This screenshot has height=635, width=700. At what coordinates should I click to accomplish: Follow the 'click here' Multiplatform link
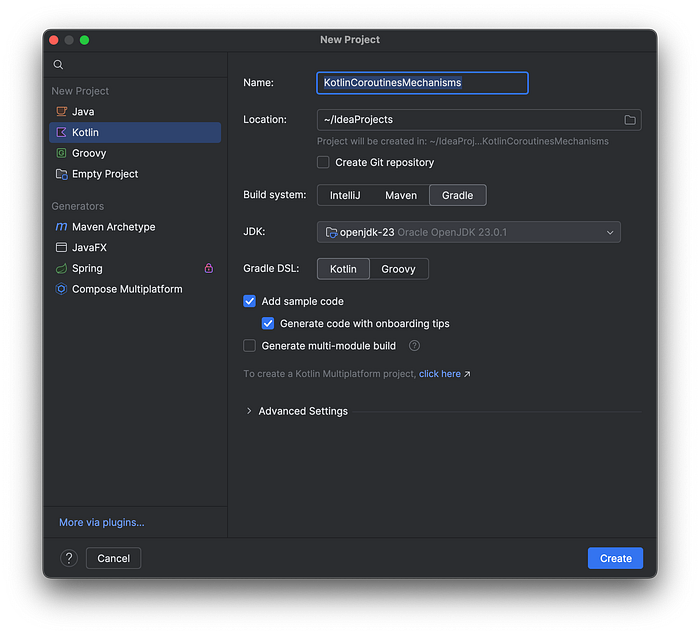[440, 374]
